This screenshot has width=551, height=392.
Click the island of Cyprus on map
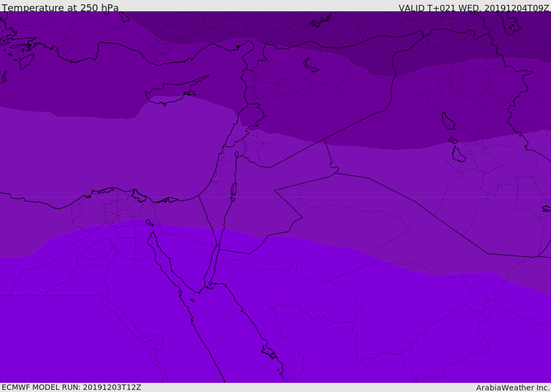(x=176, y=90)
